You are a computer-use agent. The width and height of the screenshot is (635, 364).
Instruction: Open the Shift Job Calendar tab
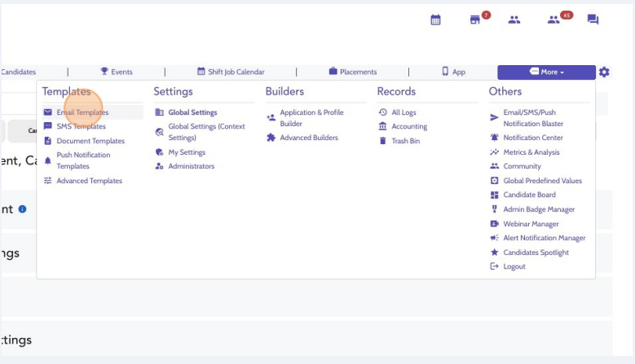tap(231, 72)
